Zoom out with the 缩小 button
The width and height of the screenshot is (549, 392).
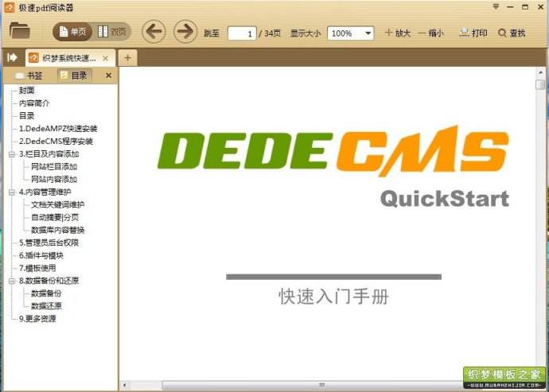tap(431, 33)
